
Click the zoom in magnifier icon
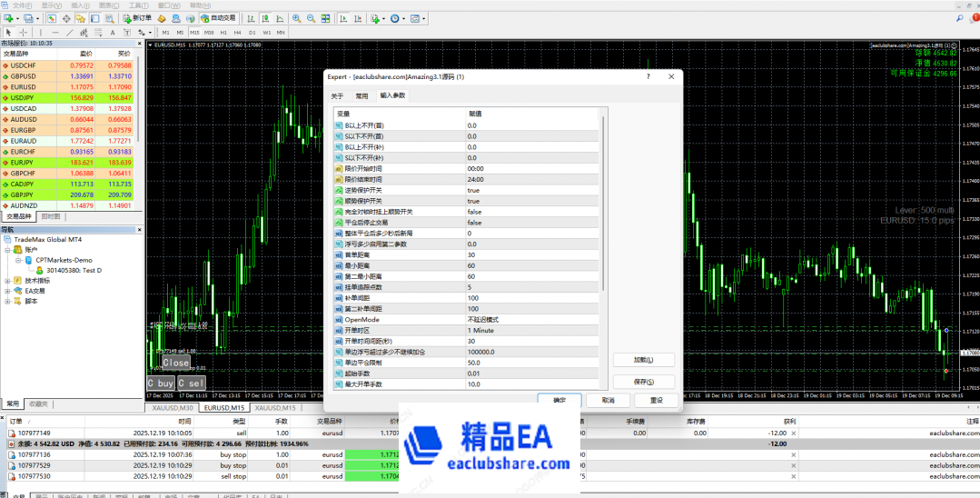click(296, 18)
